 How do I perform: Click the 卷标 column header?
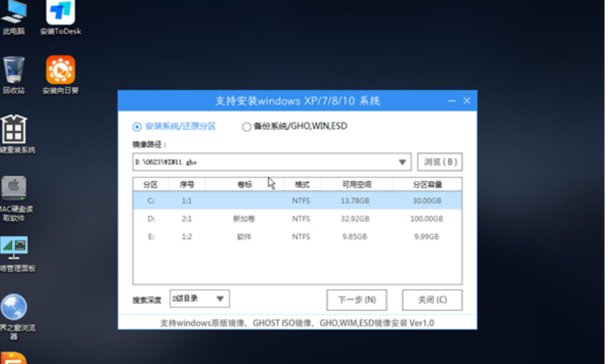pyautogui.click(x=245, y=184)
